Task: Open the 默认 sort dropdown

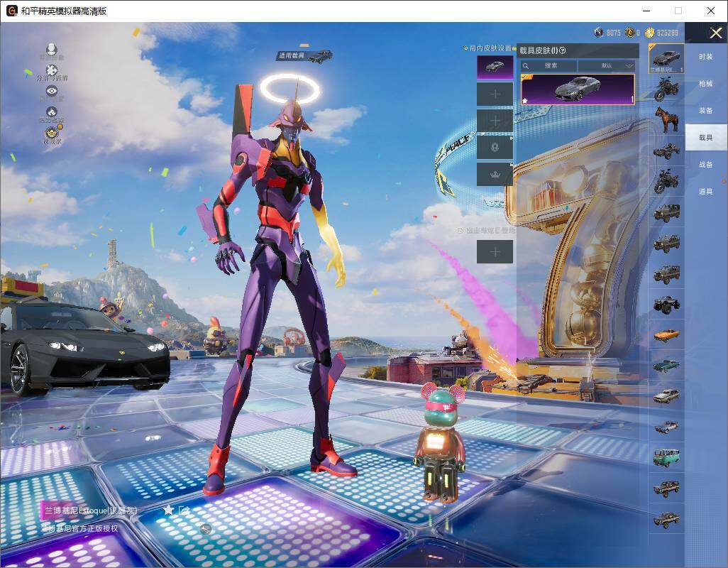Action: (x=607, y=65)
